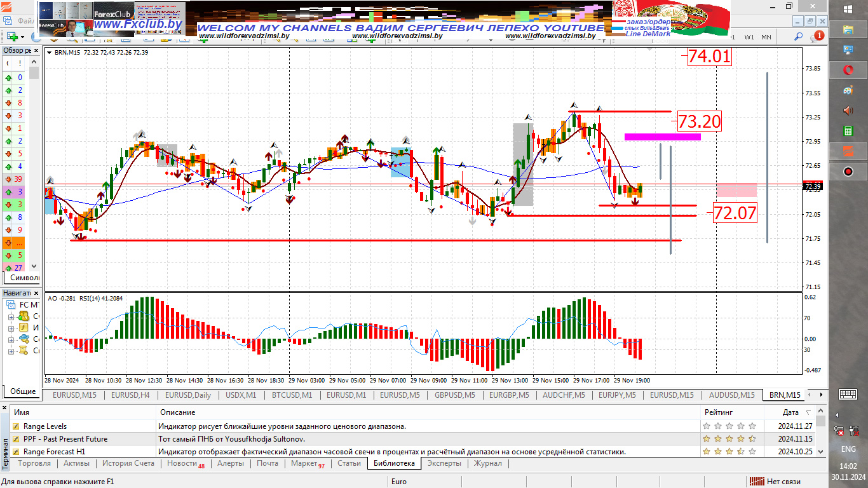Open the Paint icon in taskbar
Screen dimensions: 868x488
(x=848, y=90)
